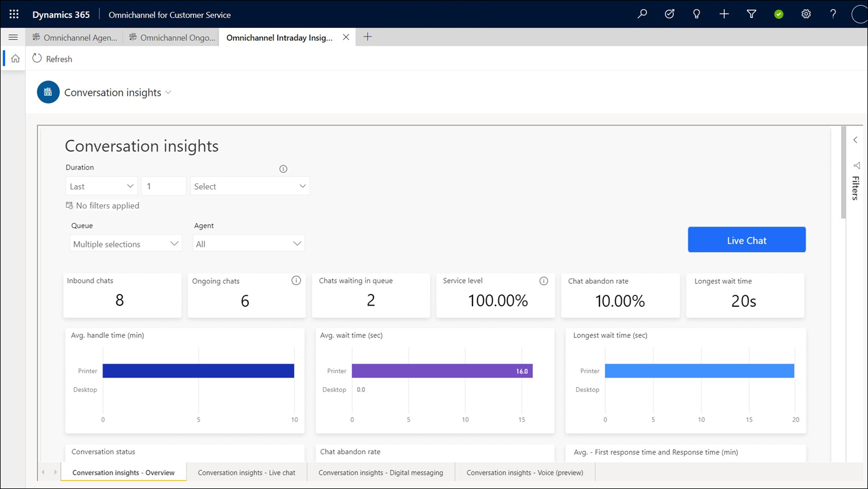868x489 pixels.
Task: Click next report pages arrow
Action: pyautogui.click(x=55, y=472)
